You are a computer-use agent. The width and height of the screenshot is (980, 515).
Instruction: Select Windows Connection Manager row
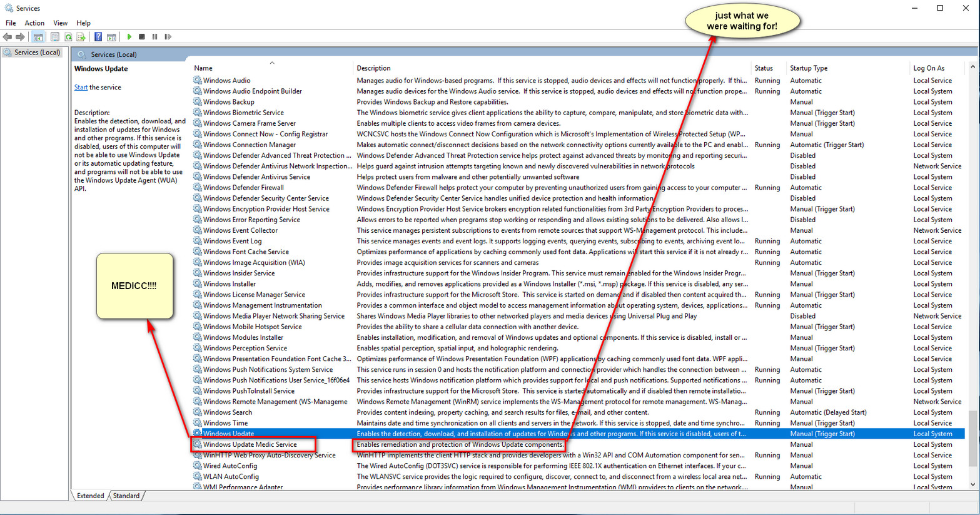point(578,145)
